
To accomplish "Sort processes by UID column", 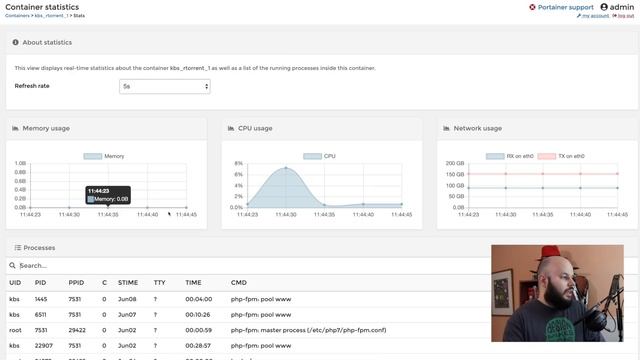I will (x=15, y=282).
